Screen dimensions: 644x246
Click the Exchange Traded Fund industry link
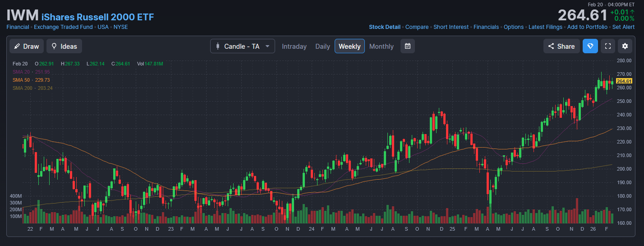(64, 27)
